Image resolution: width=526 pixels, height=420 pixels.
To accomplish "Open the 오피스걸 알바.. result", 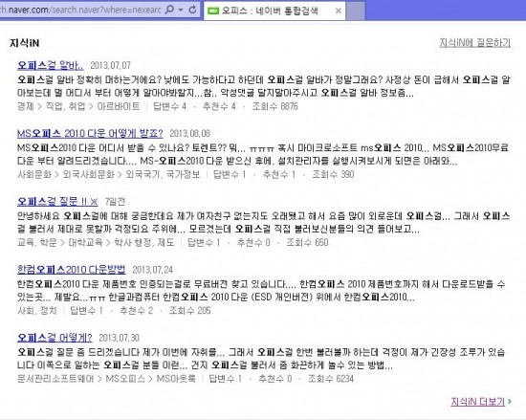I will click(51, 65).
